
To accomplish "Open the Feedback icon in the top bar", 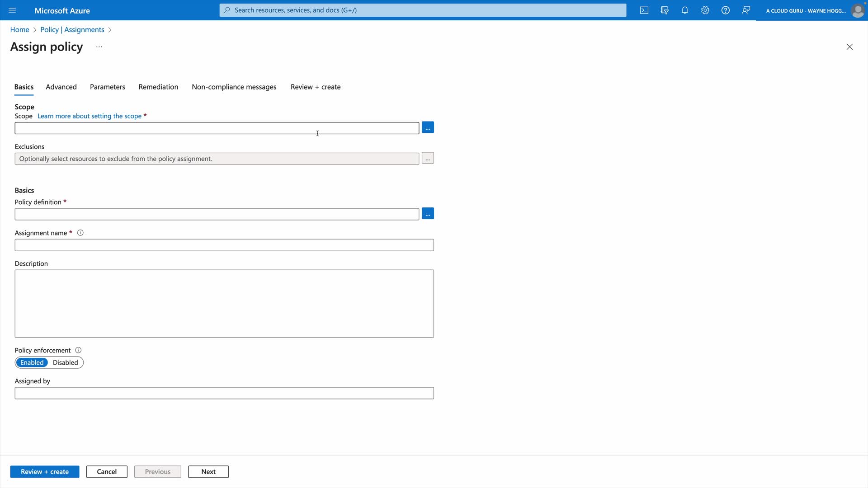I will click(x=746, y=10).
